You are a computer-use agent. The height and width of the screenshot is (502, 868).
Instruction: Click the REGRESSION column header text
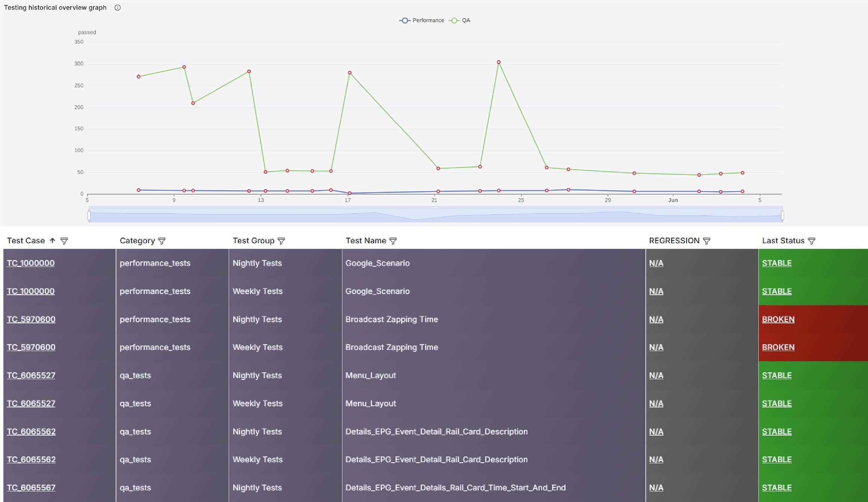point(674,241)
